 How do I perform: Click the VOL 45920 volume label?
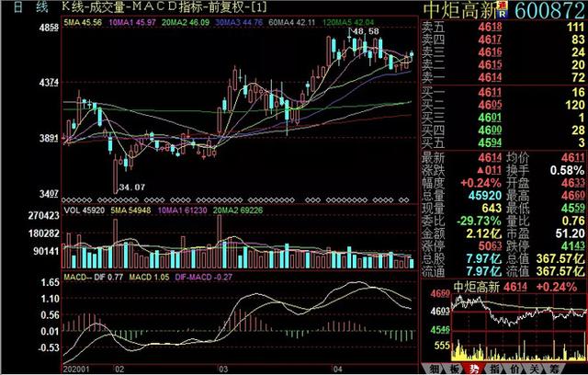(85, 210)
